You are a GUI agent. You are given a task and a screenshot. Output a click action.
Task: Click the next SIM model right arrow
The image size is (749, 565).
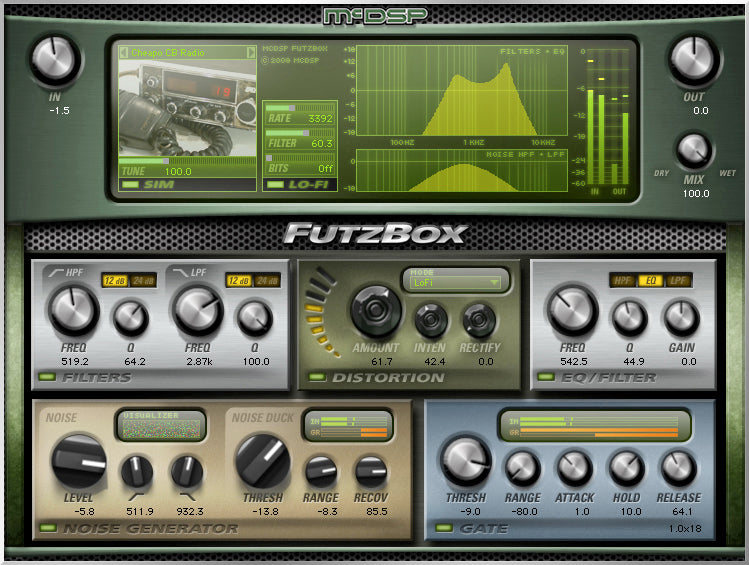(x=252, y=52)
